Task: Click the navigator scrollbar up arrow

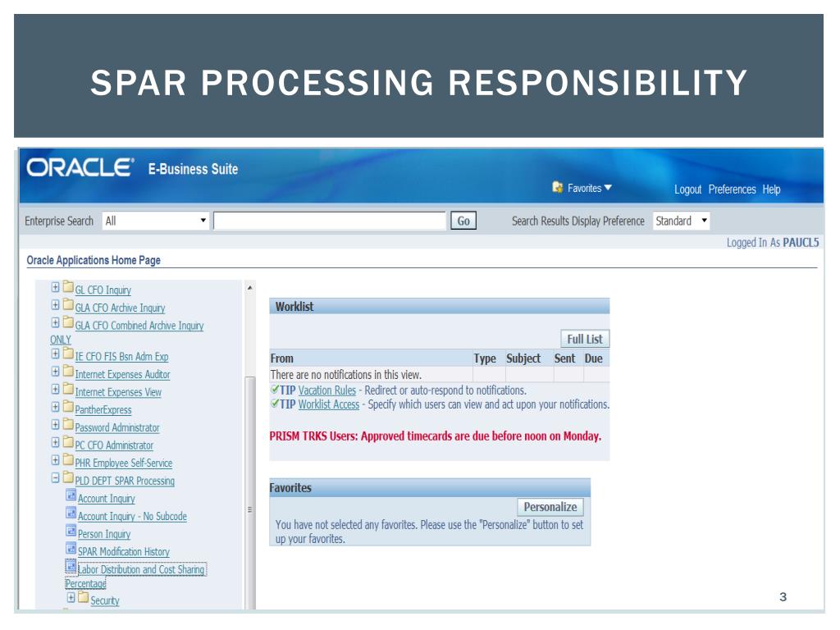Action: (x=249, y=288)
